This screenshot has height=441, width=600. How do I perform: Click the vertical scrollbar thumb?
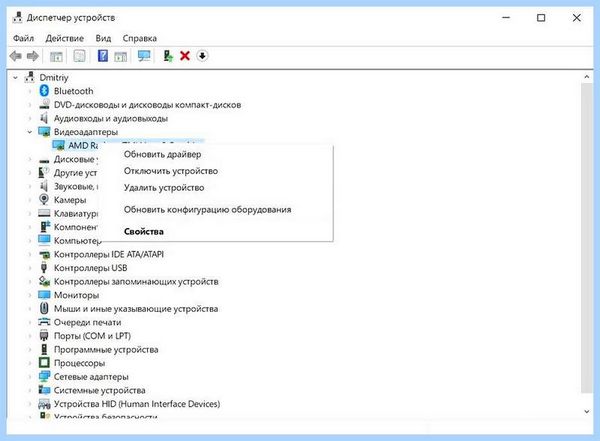point(587,237)
